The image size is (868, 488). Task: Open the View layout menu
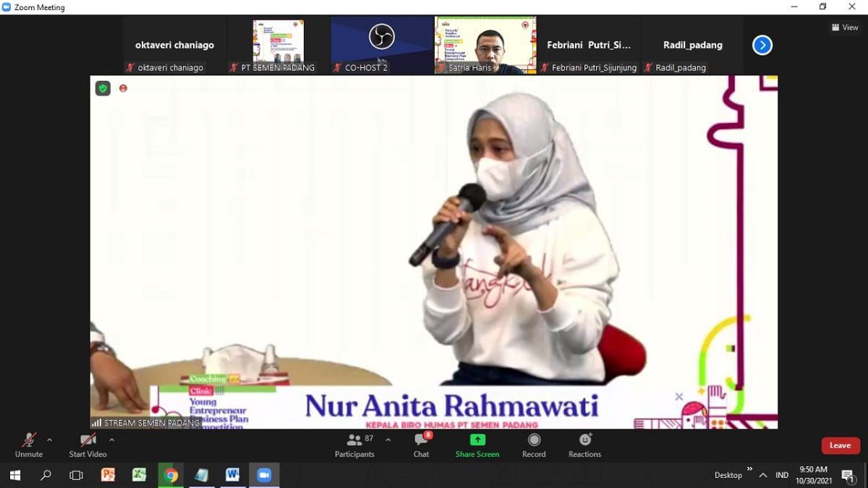point(845,27)
